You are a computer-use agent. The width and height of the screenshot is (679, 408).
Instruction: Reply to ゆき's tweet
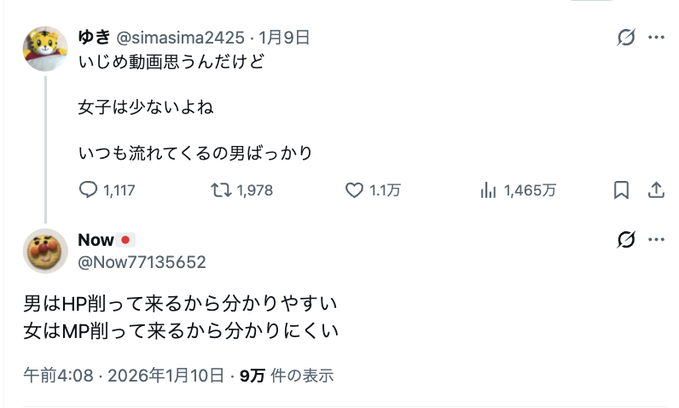pos(88,190)
